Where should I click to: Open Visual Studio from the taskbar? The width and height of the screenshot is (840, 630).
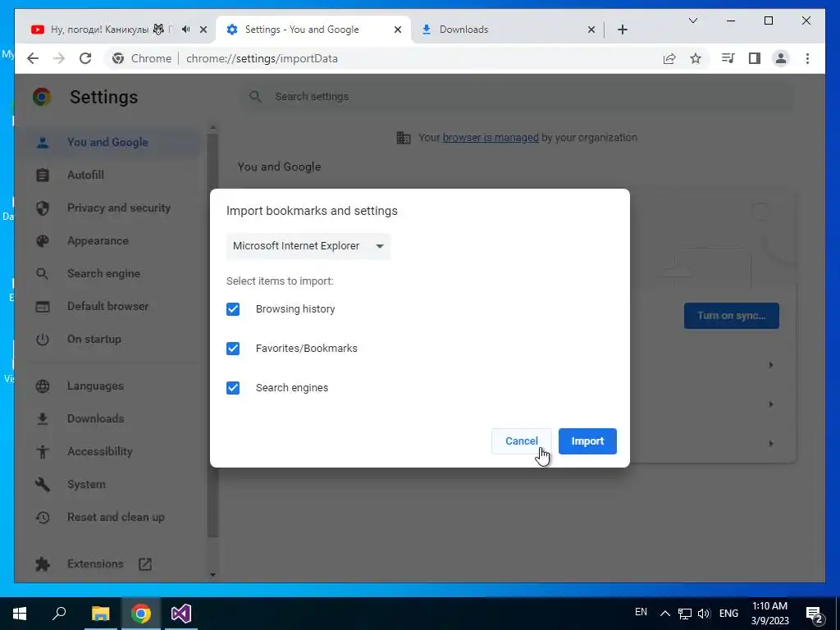point(181,614)
